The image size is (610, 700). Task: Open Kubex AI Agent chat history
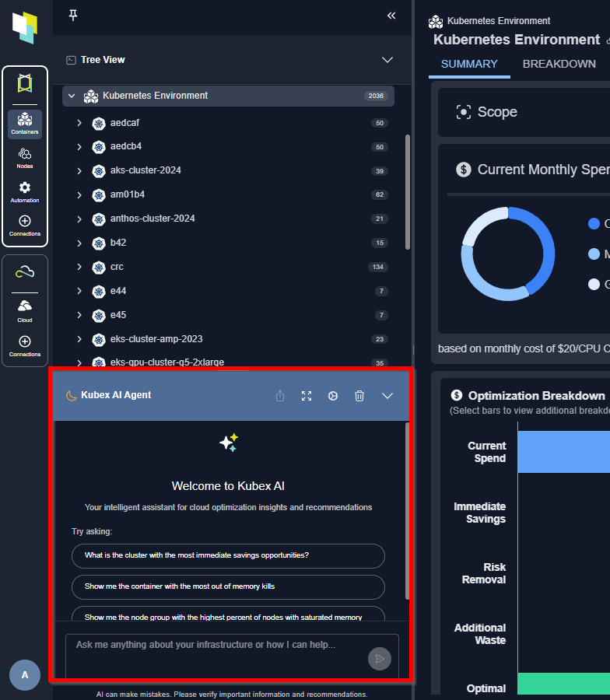[333, 396]
